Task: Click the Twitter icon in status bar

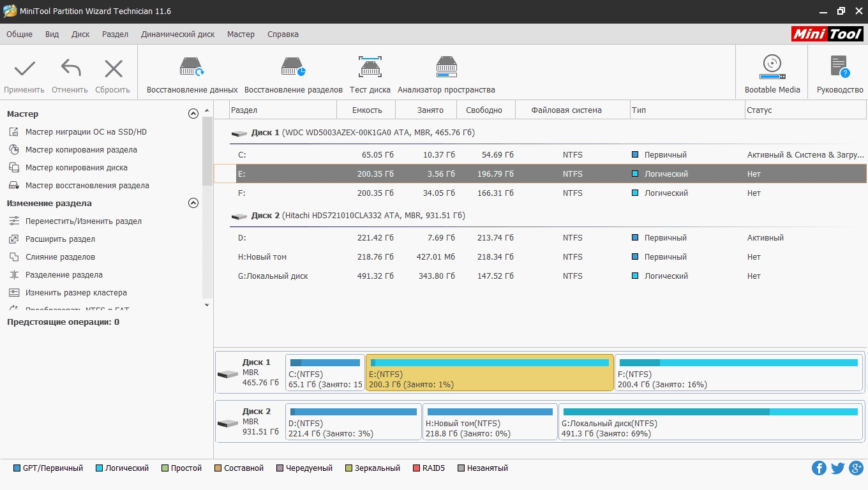Action: coord(837,468)
